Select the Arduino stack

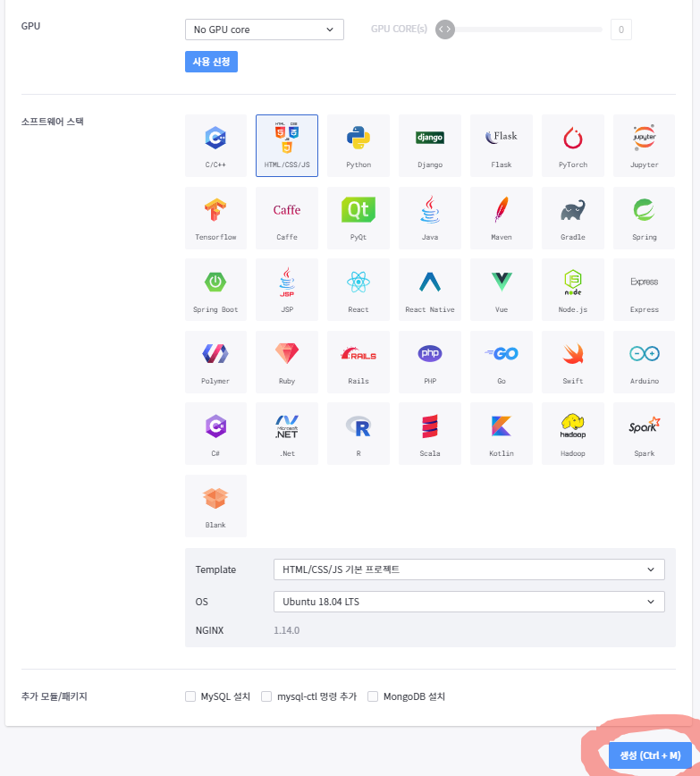644,362
